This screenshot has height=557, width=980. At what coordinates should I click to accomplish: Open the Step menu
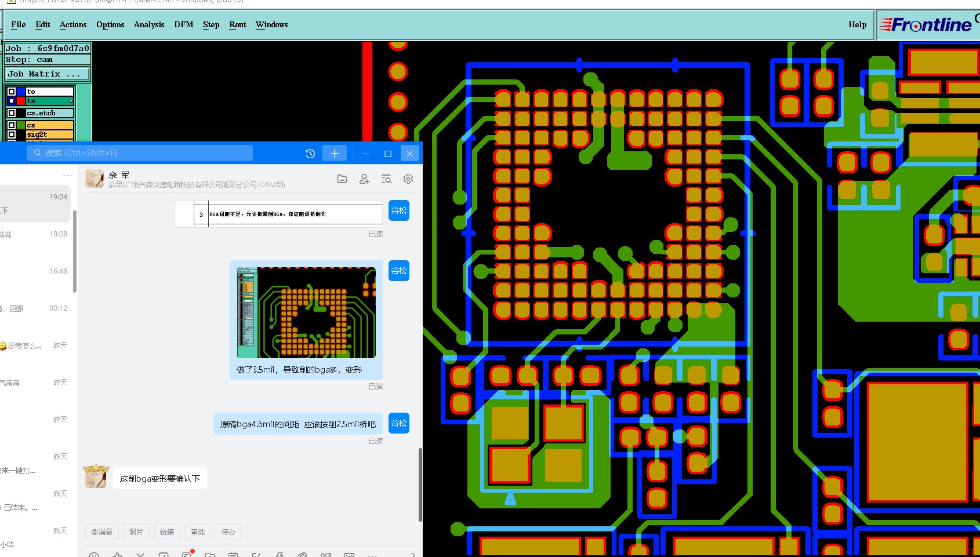[x=211, y=24]
